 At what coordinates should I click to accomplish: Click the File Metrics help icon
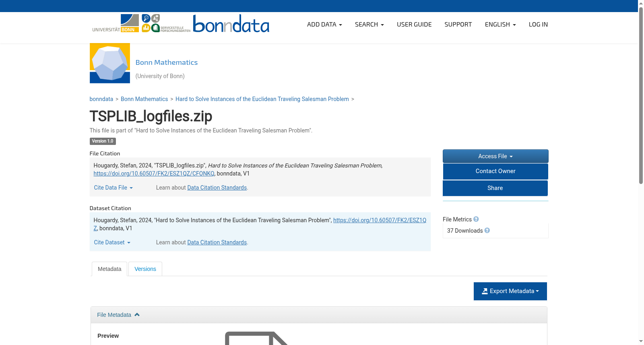click(x=476, y=219)
